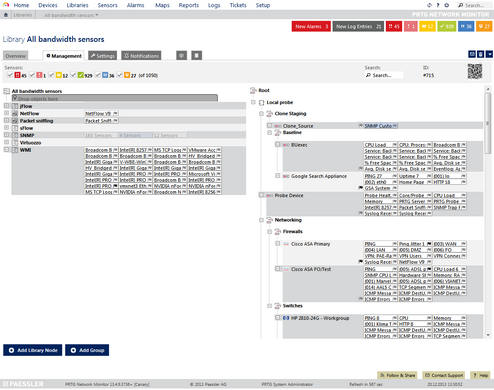
Task: Click the Clone Staging group icon
Action: pyautogui.click(x=270, y=114)
